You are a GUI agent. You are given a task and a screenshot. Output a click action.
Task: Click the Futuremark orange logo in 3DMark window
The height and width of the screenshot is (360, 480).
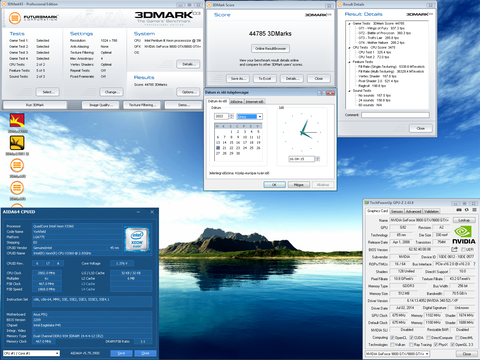15,18
